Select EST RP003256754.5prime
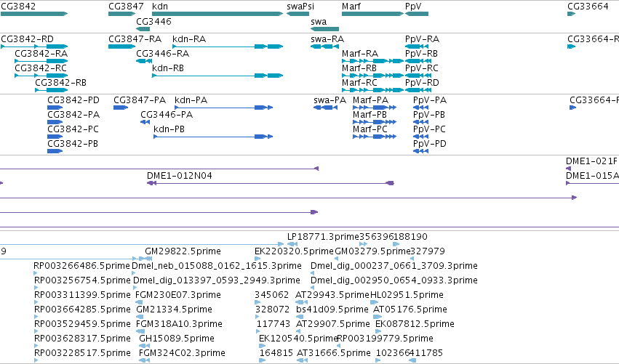Image resolution: width=619 pixels, height=364 pixels. (82, 280)
